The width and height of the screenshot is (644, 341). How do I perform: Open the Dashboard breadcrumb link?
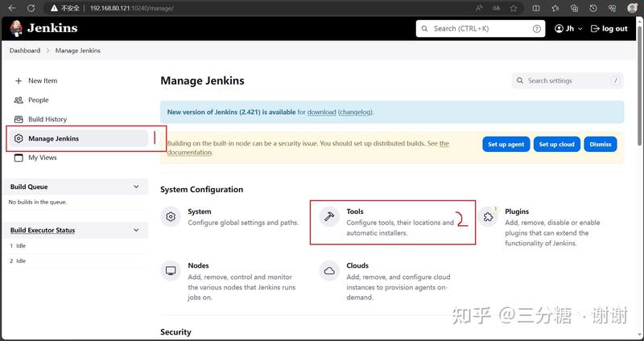point(25,51)
